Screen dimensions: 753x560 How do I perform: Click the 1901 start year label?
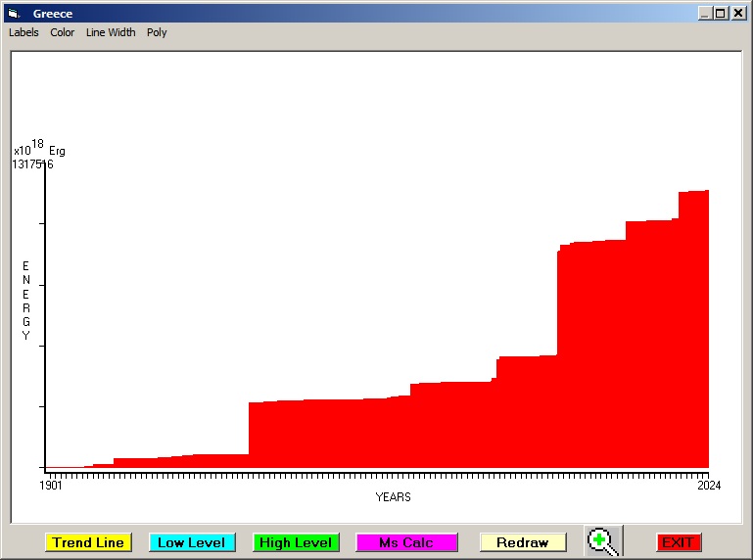[x=51, y=486]
